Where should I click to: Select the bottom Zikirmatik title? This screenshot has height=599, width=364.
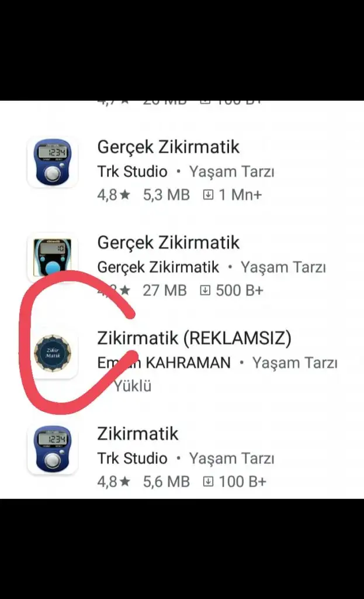click(x=138, y=433)
